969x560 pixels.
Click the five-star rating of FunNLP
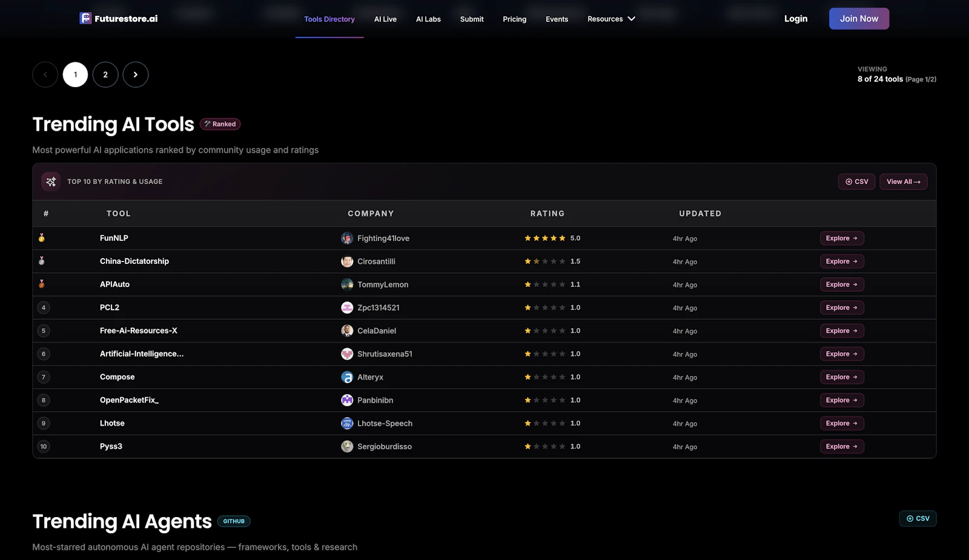click(x=545, y=238)
